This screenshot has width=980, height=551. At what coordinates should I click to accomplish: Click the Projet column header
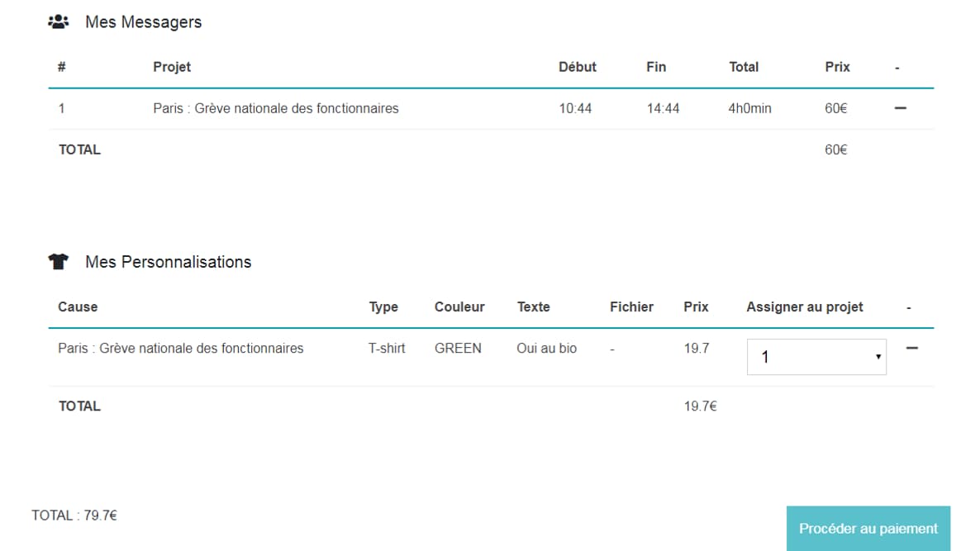tap(172, 67)
